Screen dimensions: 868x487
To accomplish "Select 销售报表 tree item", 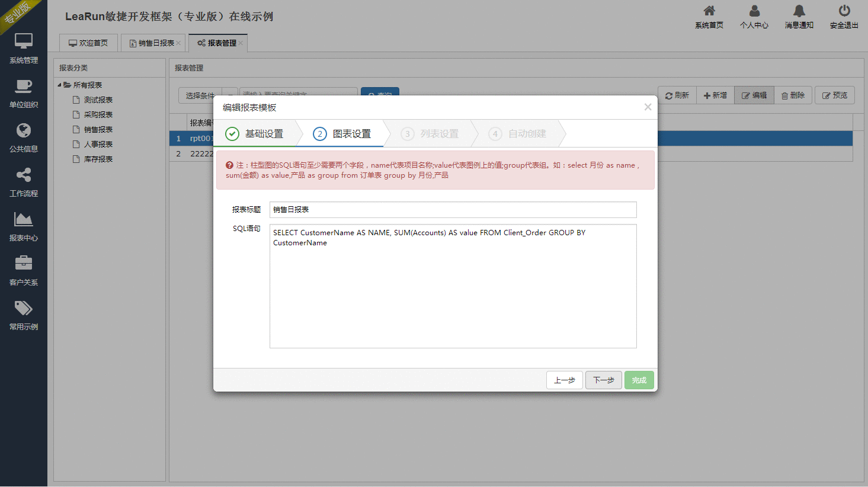I will (x=98, y=130).
